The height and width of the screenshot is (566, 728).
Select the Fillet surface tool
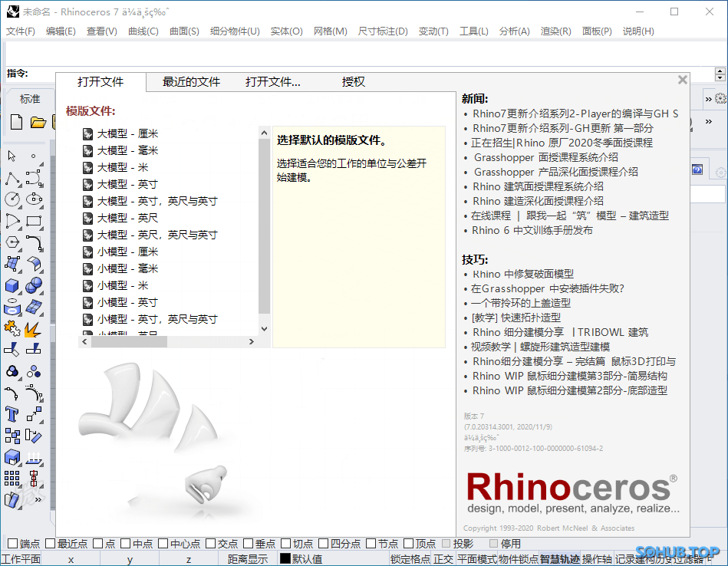click(x=34, y=264)
